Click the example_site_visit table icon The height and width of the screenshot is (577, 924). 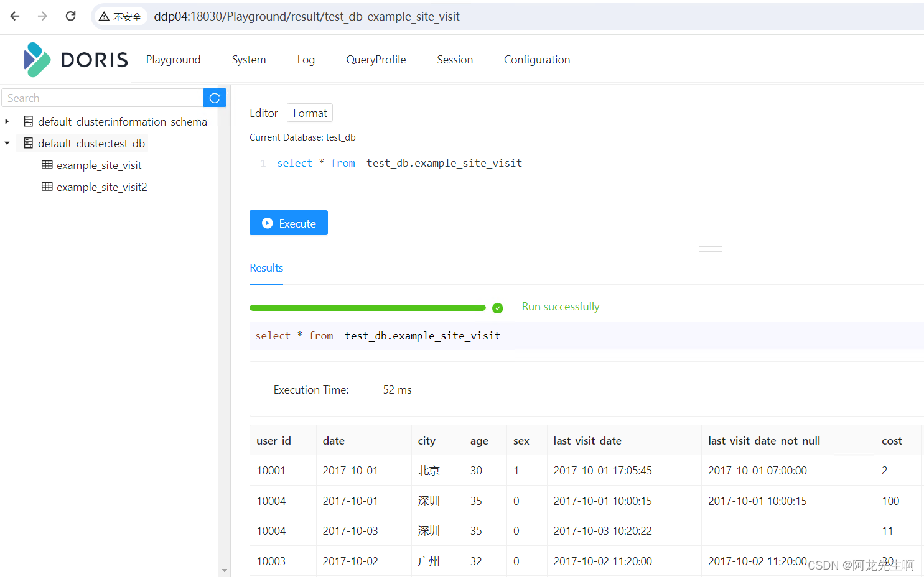pyautogui.click(x=47, y=165)
